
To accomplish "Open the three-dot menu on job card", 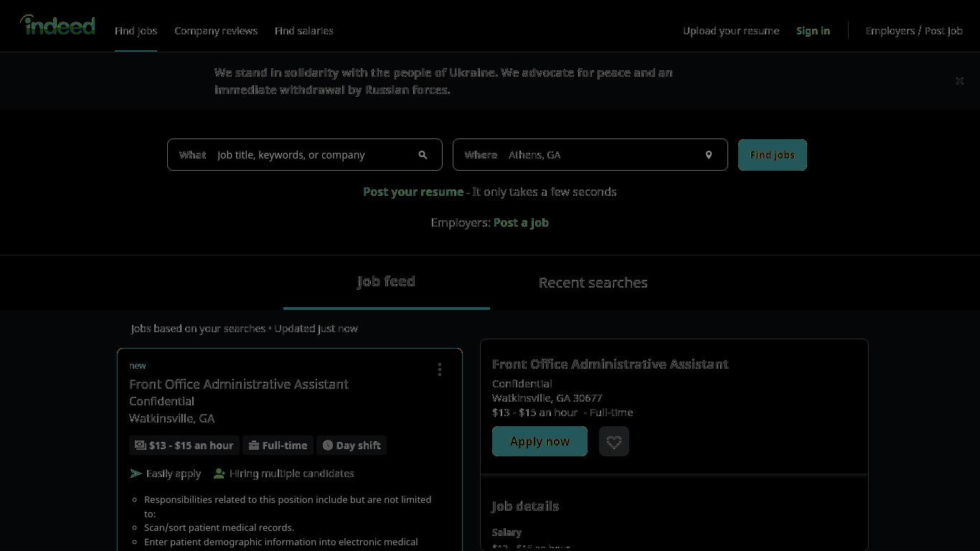I will pos(440,369).
